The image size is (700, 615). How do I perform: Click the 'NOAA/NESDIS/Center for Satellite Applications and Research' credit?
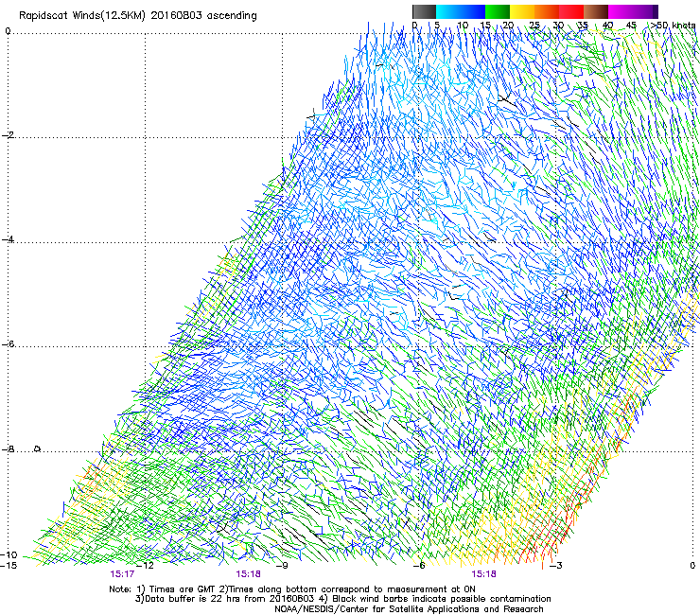pyautogui.click(x=409, y=609)
